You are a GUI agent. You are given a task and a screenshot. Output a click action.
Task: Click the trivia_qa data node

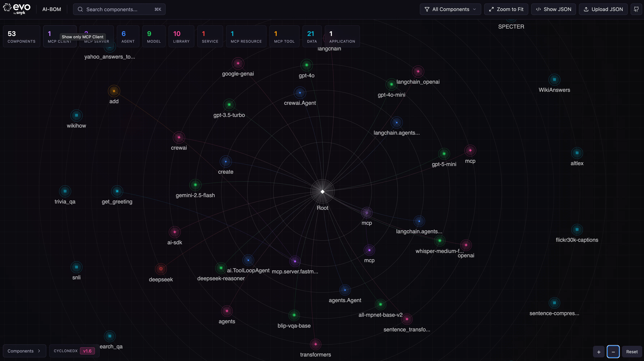click(65, 191)
